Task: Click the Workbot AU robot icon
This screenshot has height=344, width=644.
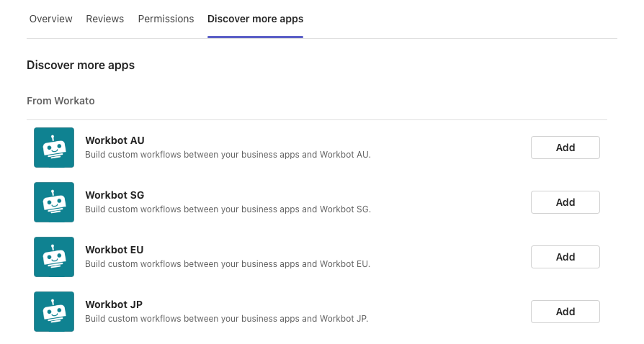Action: pos(54,148)
